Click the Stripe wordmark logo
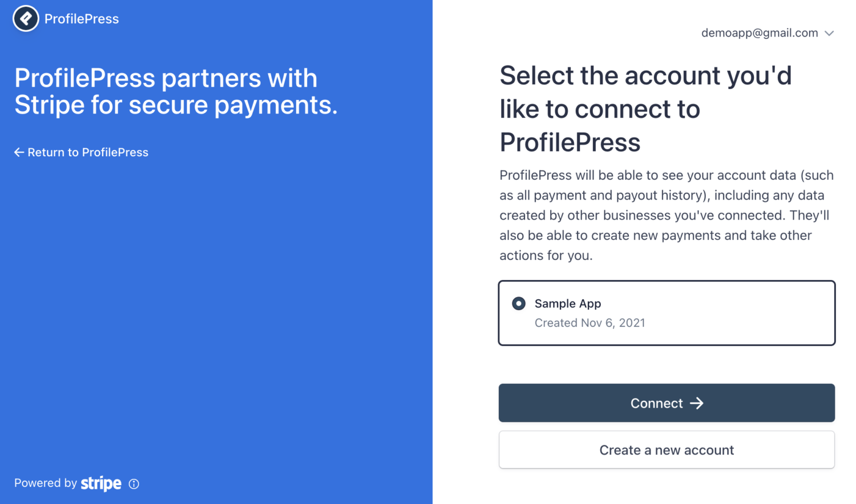The width and height of the screenshot is (856, 504). coord(101,483)
